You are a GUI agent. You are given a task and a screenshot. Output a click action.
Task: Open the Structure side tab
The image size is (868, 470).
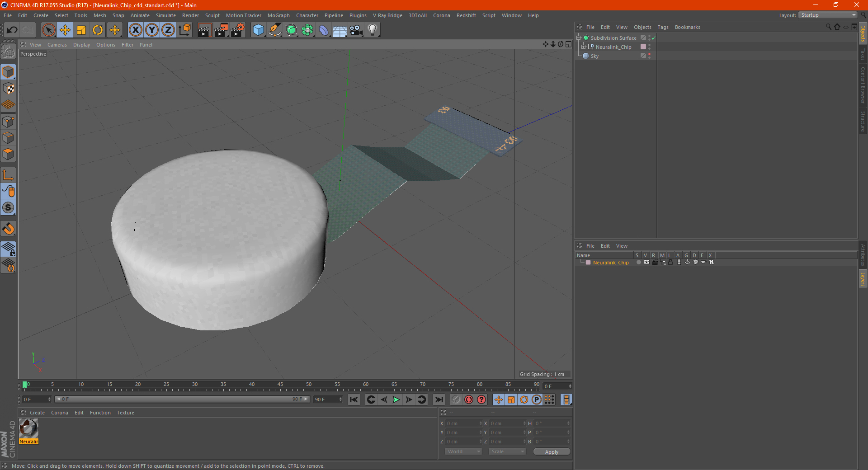point(863,121)
